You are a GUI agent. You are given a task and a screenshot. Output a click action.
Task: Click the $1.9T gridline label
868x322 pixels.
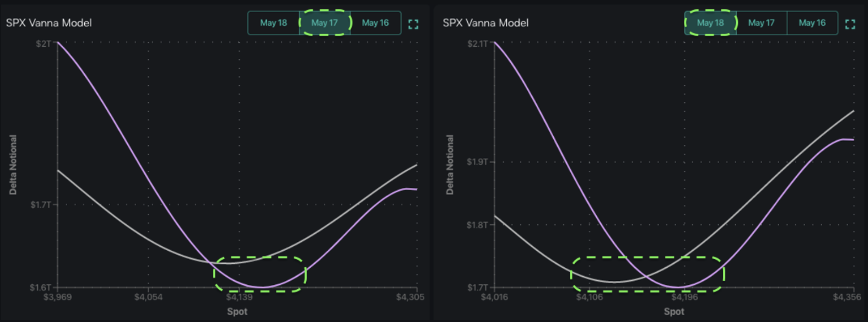[x=477, y=161]
